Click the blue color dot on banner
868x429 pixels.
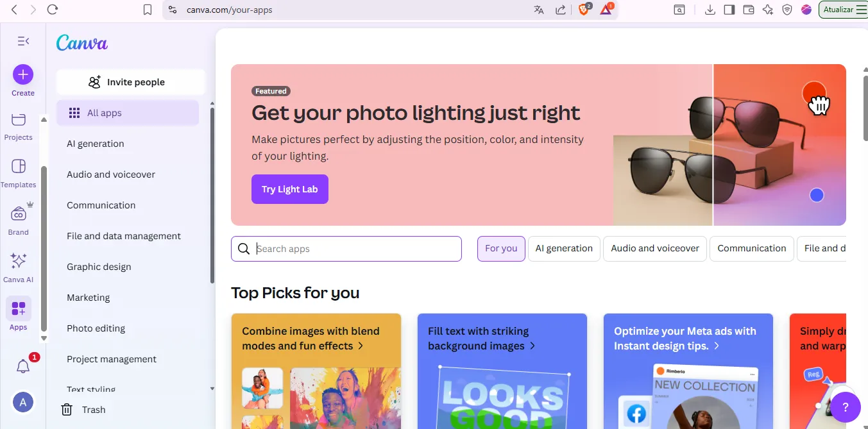tap(817, 196)
